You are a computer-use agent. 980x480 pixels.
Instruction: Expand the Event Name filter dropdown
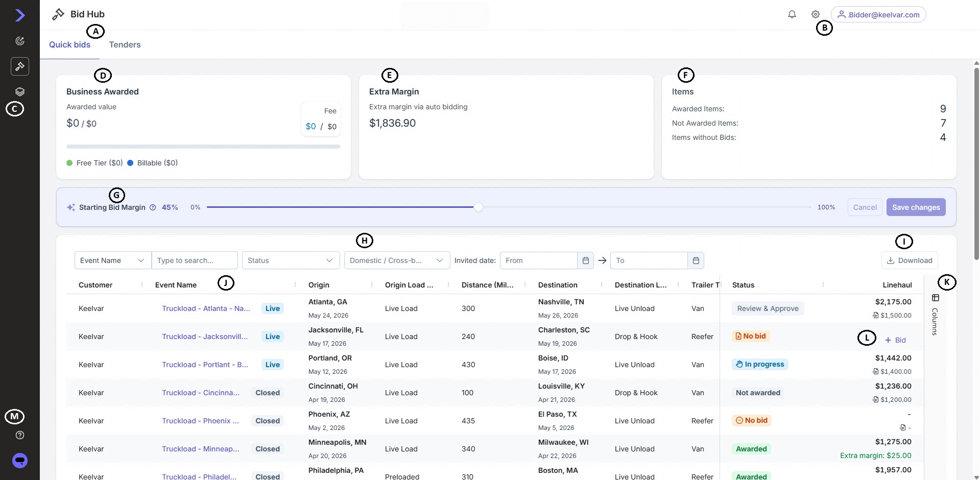113,260
